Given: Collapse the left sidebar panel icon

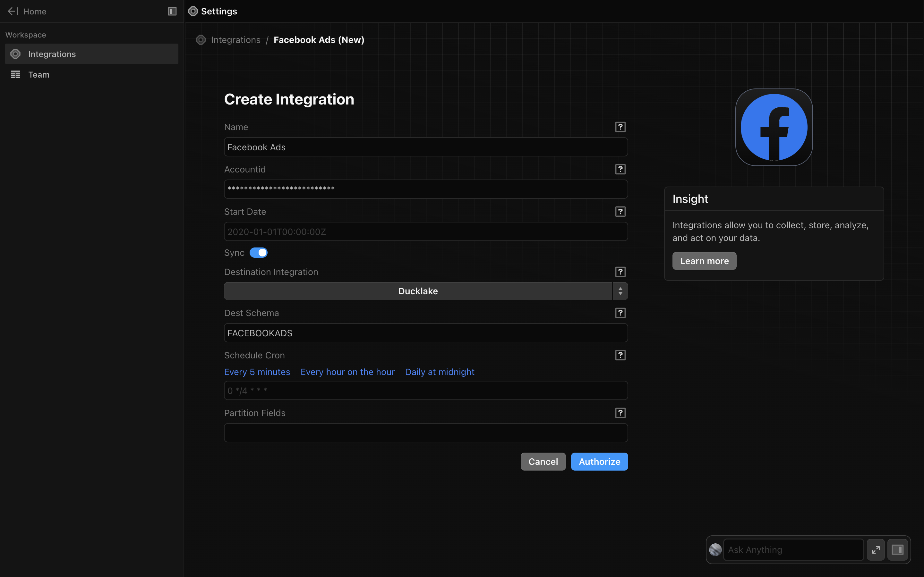Looking at the screenshot, I should click(172, 12).
